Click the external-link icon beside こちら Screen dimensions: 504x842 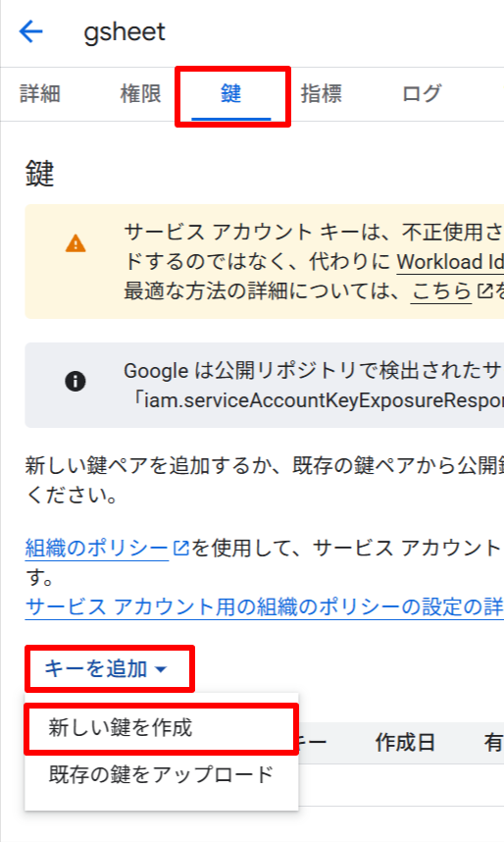pos(484,291)
